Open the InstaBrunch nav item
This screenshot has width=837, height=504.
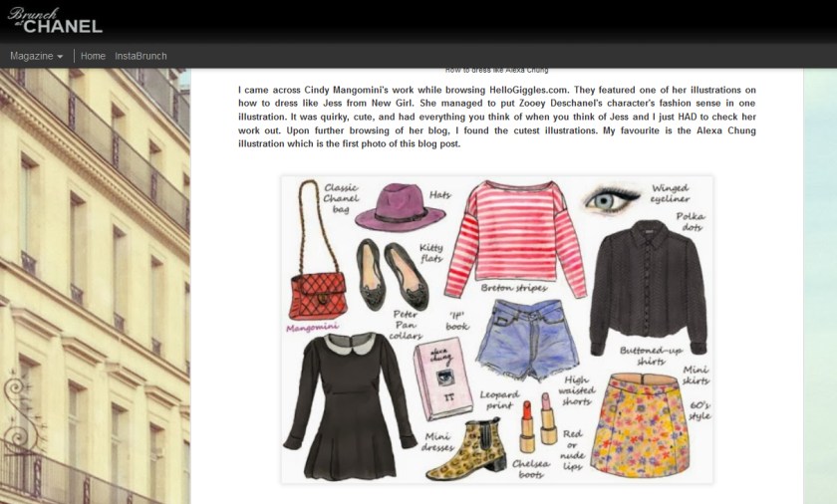point(140,56)
